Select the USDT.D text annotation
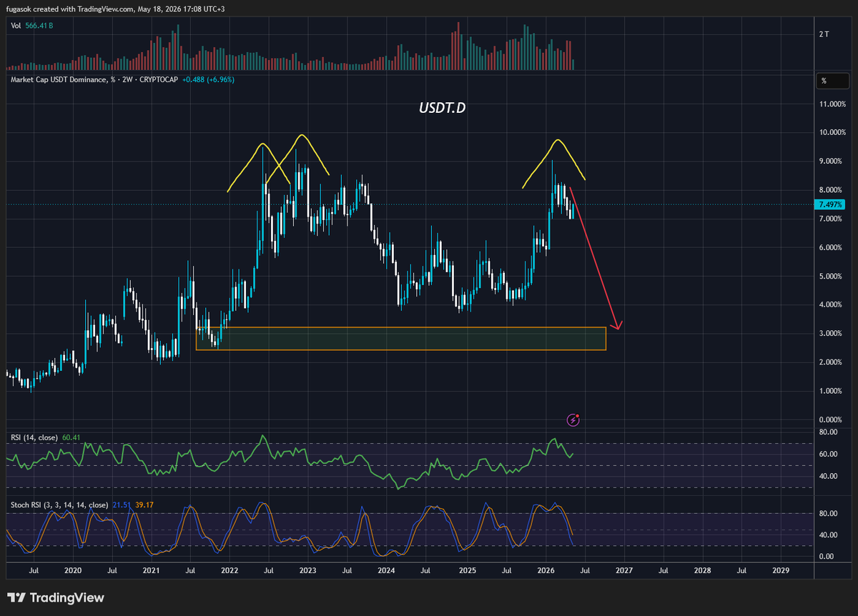858x616 pixels. pyautogui.click(x=442, y=109)
